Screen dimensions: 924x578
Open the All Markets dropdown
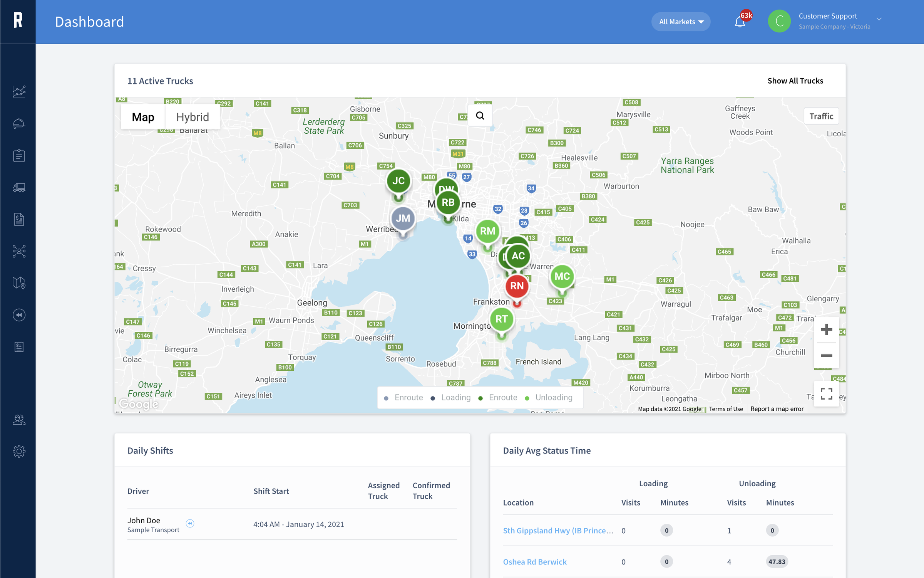[681, 22]
